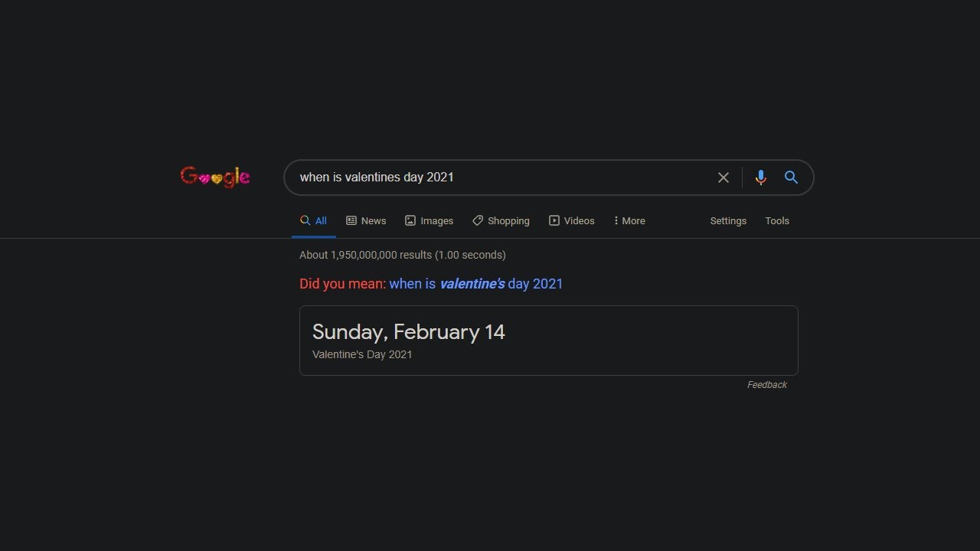Follow the corrected "when is valentine's day 2021" link
Viewport: 980px width, 551px height.
pyautogui.click(x=475, y=284)
